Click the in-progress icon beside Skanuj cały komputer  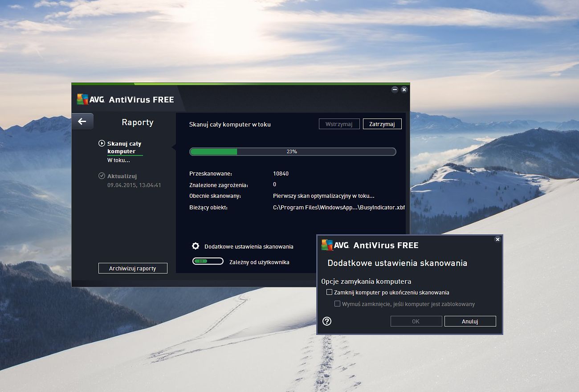coord(102,143)
